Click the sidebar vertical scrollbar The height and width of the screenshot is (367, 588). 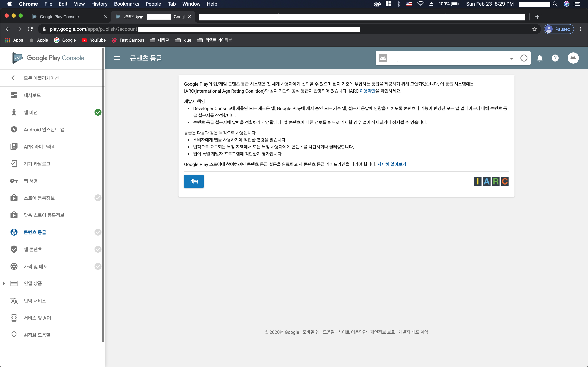coord(103,194)
